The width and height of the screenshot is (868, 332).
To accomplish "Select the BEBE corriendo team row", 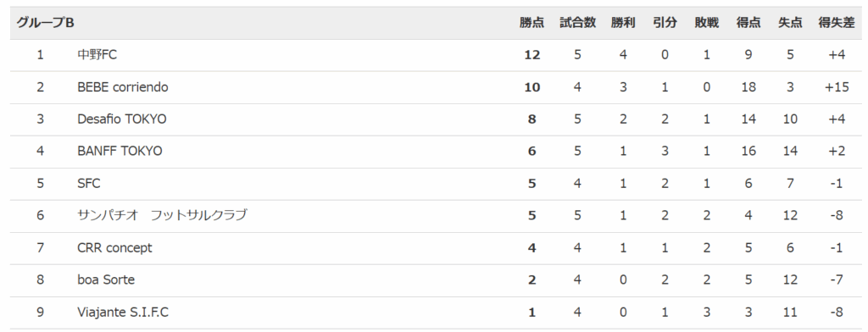I will pyautogui.click(x=435, y=87).
